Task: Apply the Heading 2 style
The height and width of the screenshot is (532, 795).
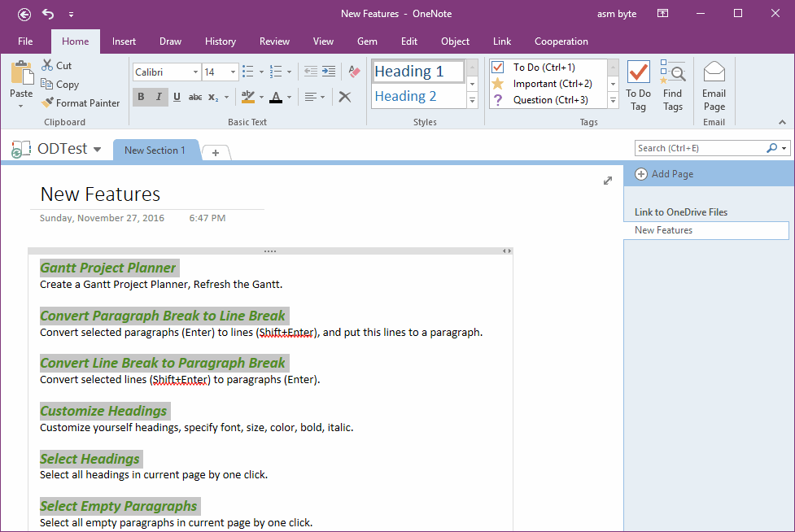Action: click(417, 96)
